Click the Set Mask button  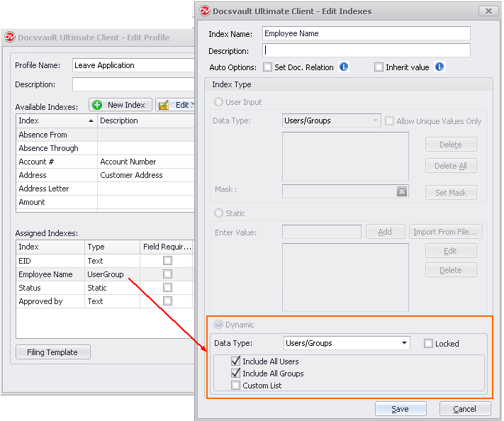click(x=451, y=193)
